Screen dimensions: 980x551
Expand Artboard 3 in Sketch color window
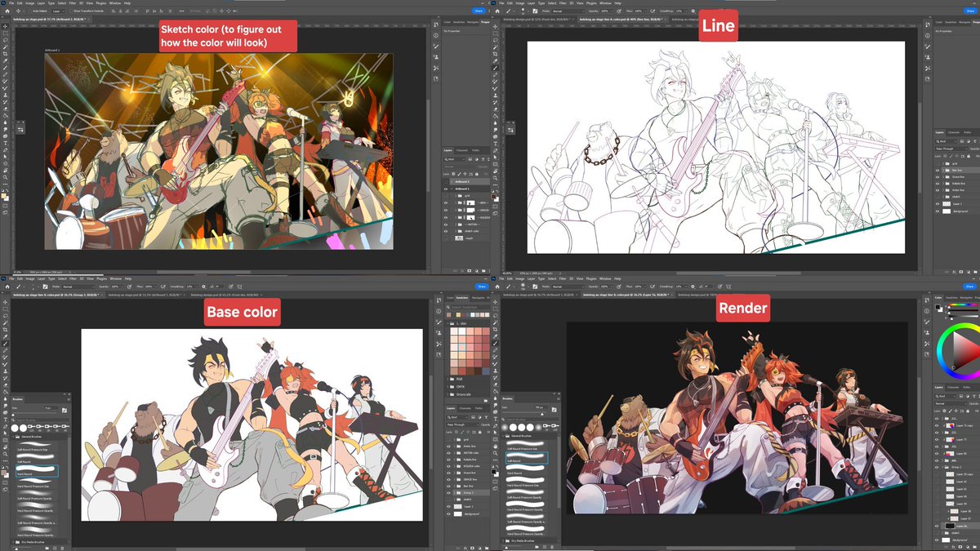(452, 181)
